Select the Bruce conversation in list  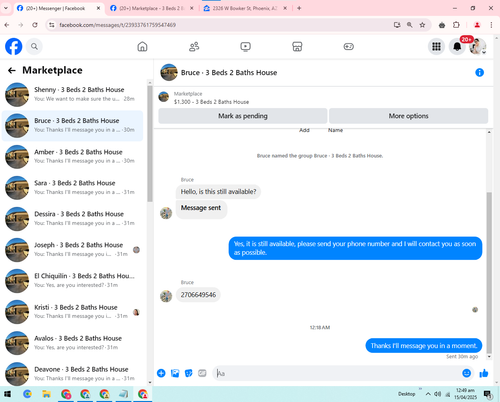coord(72,125)
